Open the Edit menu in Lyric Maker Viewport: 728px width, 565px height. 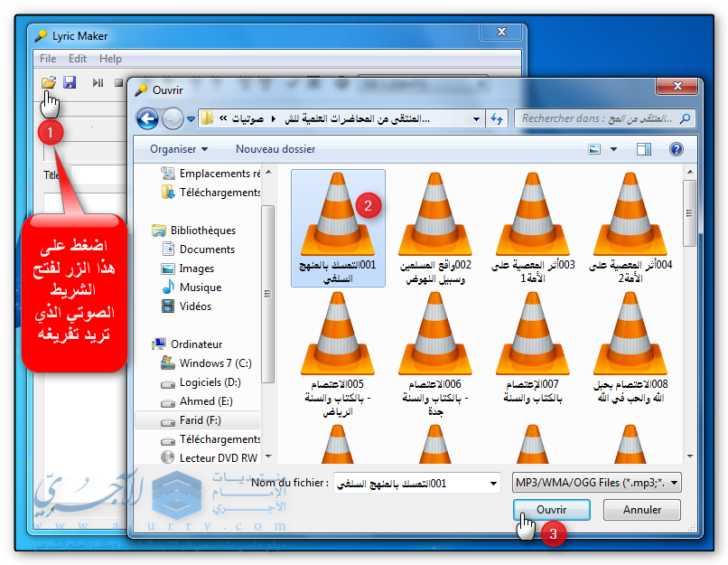[x=77, y=59]
